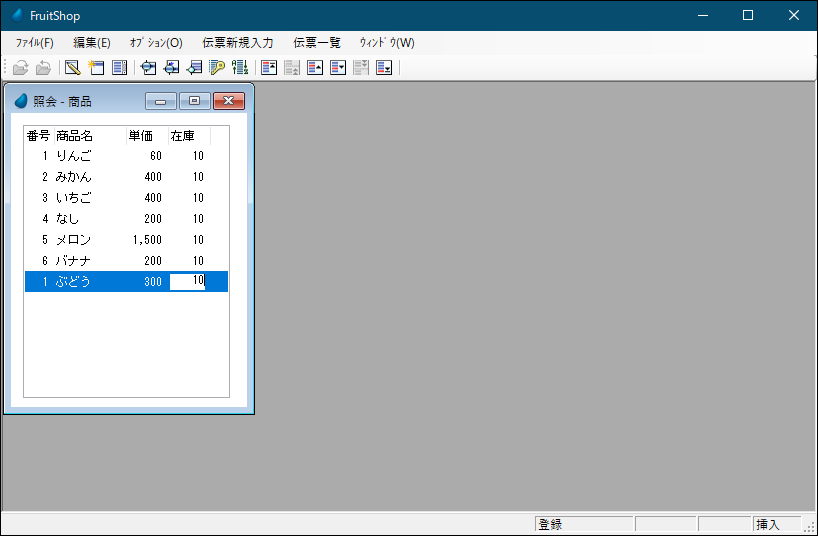818x536 pixels.
Task: Open the オプション(O) menu
Action: pyautogui.click(x=156, y=43)
